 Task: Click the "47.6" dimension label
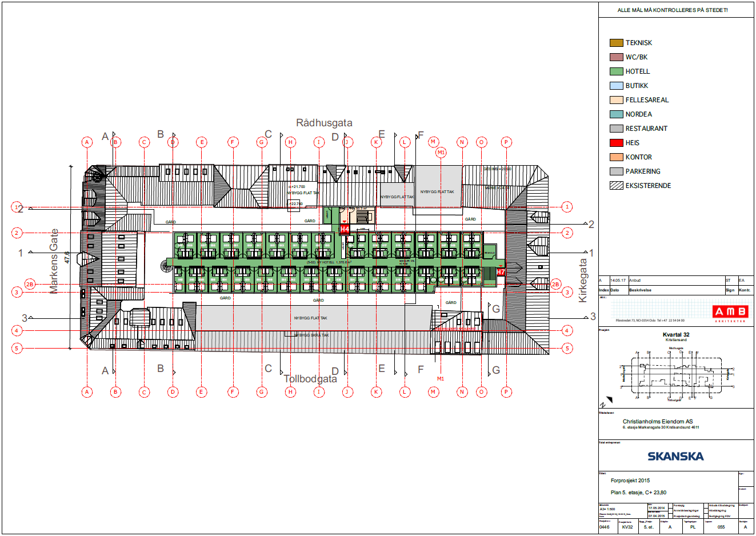(67, 257)
